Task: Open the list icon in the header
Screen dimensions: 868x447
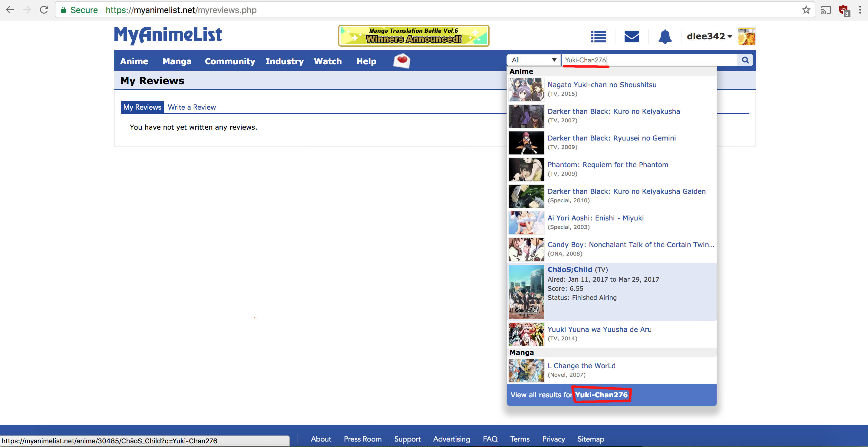Action: coord(599,36)
